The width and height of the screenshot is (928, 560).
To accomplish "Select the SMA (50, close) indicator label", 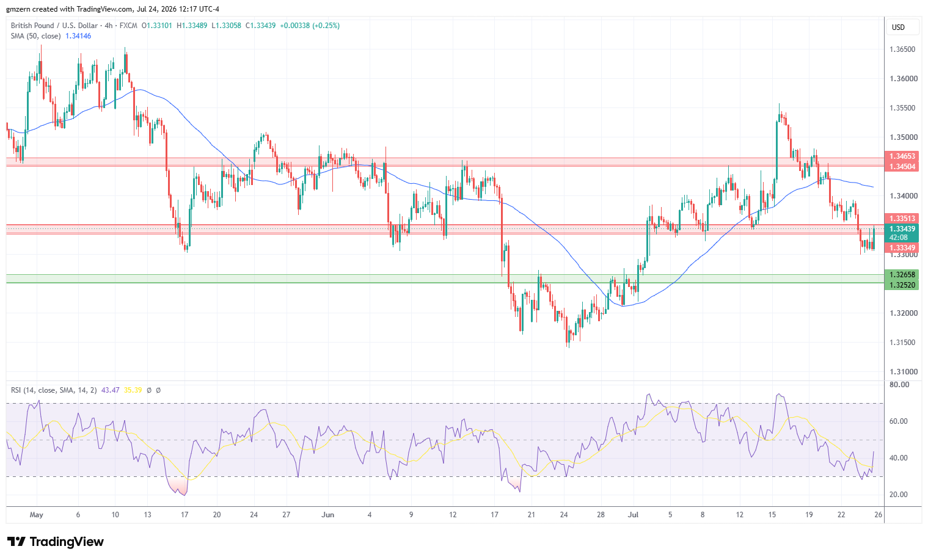I will pyautogui.click(x=36, y=36).
